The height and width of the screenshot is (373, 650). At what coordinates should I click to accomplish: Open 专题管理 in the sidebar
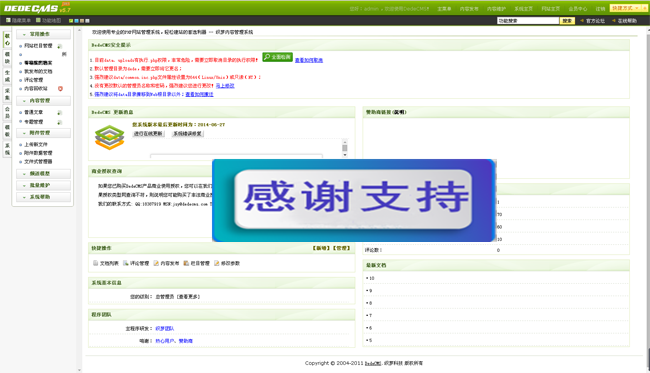pos(33,122)
